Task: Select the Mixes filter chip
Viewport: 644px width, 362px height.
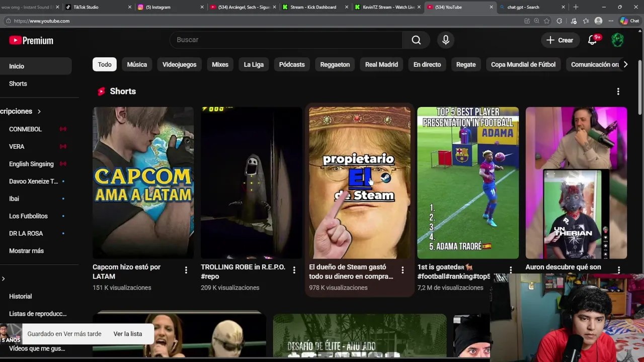Action: 220,64
